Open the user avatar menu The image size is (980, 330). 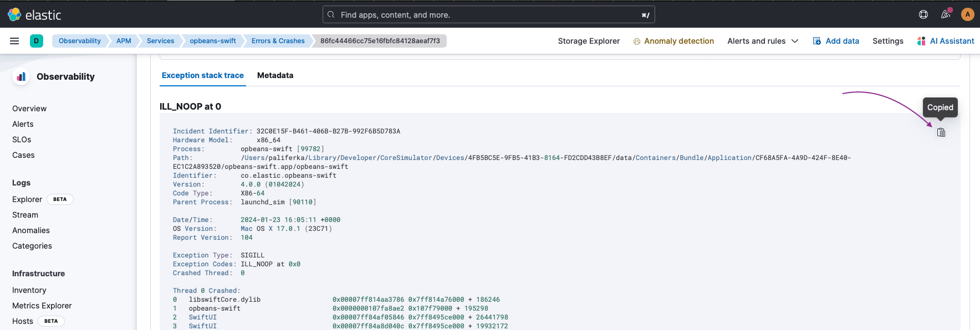pos(967,14)
